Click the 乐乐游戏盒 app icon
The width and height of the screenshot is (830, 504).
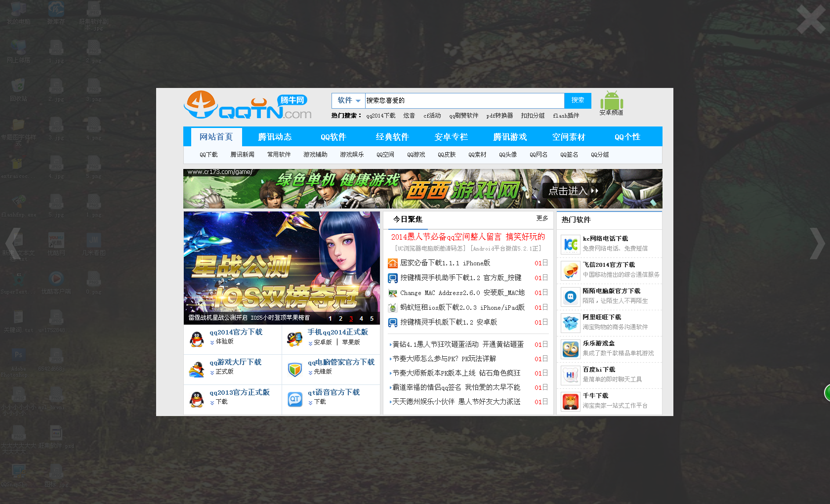point(571,349)
